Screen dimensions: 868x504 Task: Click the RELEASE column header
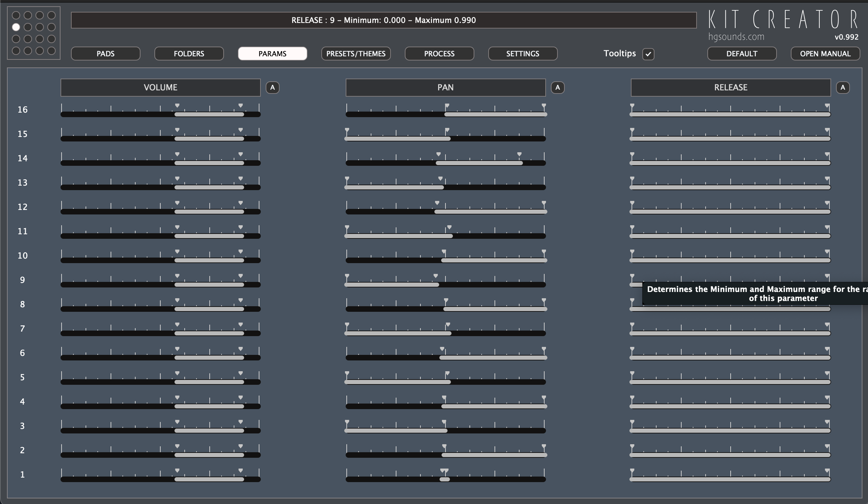731,87
